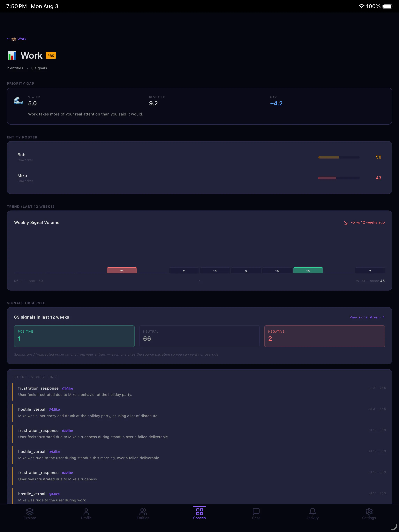This screenshot has width=399, height=532.
Task: Tap the gap value +4.2
Action: pos(276,103)
